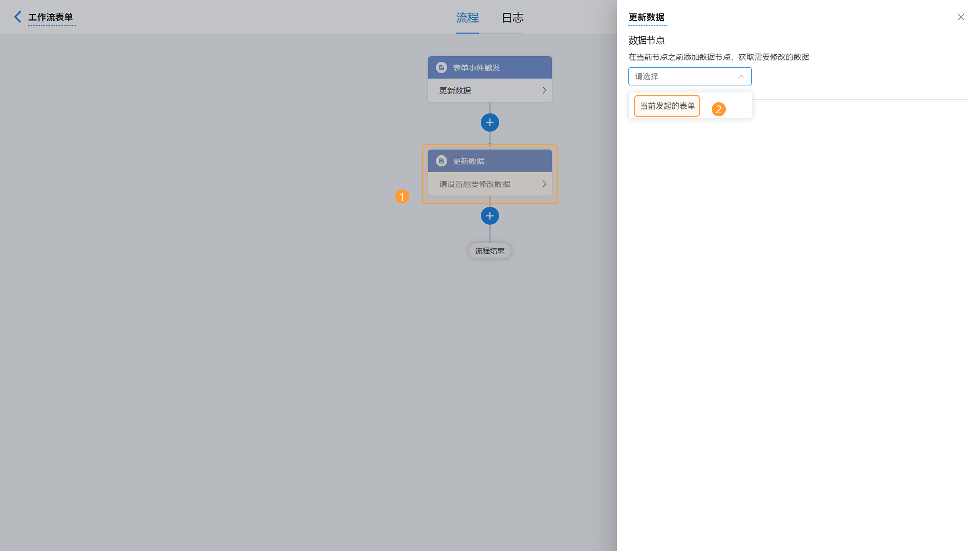Click the document icon on 更新数据 node

441,161
